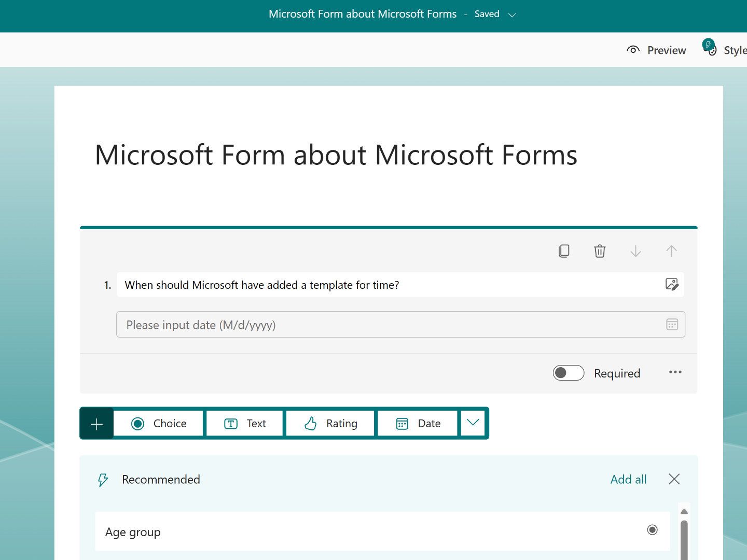
Task: Close the Recommended panel
Action: click(x=674, y=479)
